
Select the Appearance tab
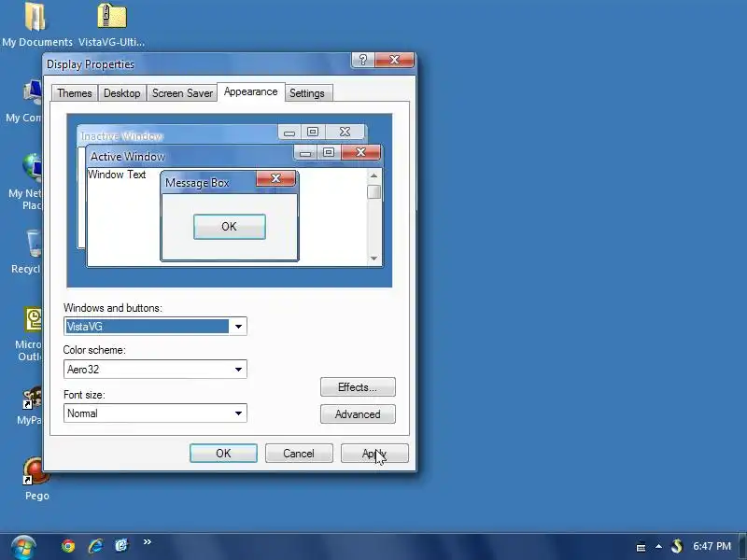tap(250, 91)
